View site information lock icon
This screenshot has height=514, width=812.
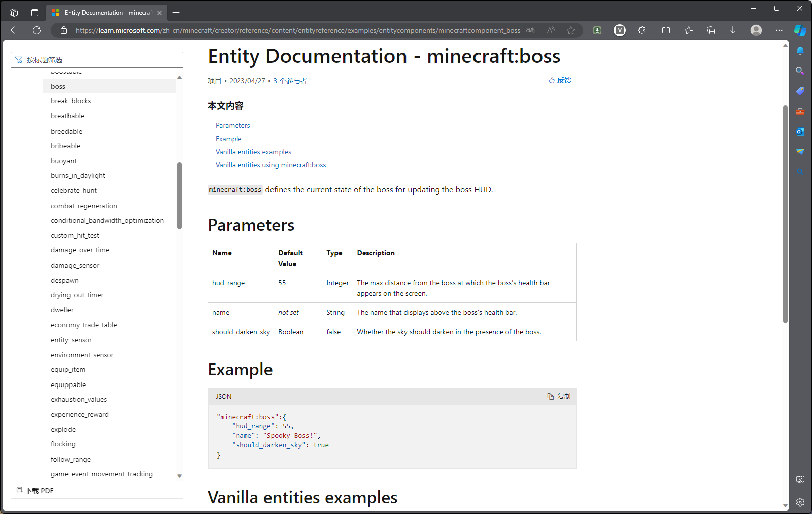[64, 30]
